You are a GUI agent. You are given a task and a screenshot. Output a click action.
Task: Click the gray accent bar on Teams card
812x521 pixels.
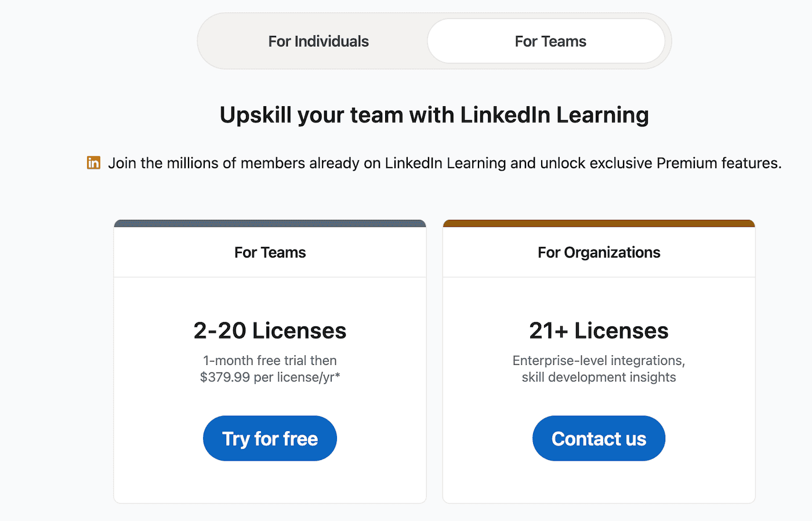(x=269, y=222)
